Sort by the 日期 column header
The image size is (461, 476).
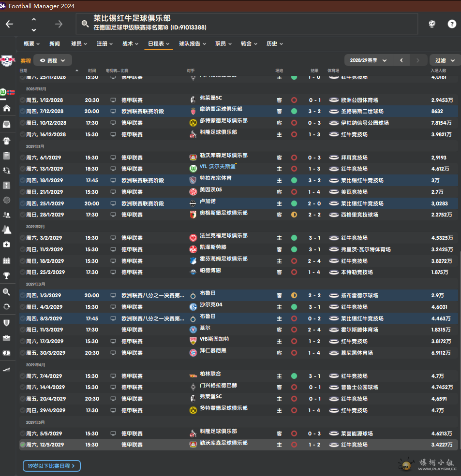(23, 71)
